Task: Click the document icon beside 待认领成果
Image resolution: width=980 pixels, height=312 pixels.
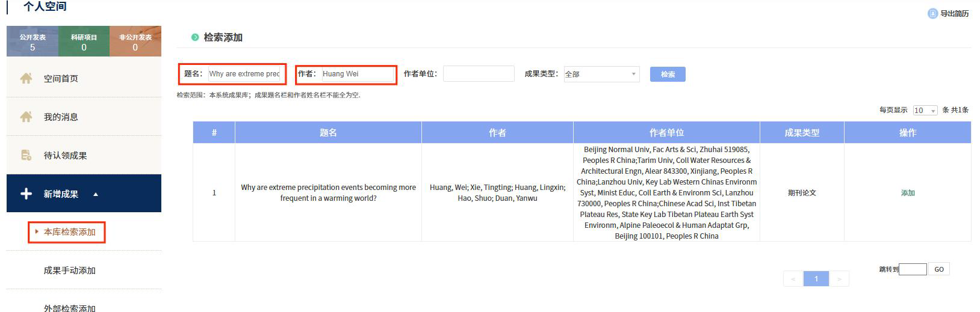Action: click(26, 155)
